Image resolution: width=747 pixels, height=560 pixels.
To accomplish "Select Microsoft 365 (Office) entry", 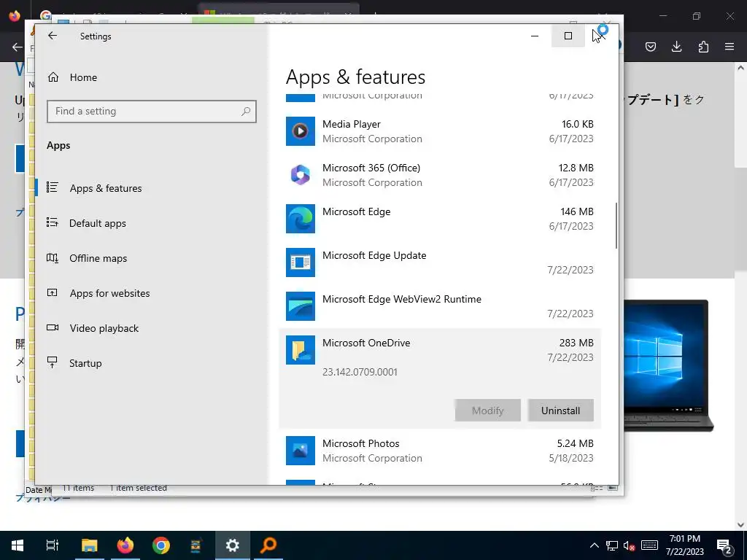I will pos(440,175).
